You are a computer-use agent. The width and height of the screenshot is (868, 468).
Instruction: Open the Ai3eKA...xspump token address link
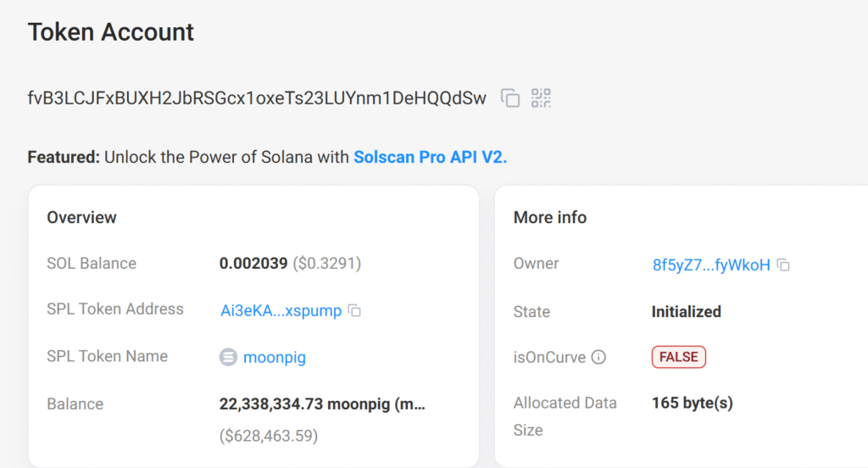click(281, 310)
